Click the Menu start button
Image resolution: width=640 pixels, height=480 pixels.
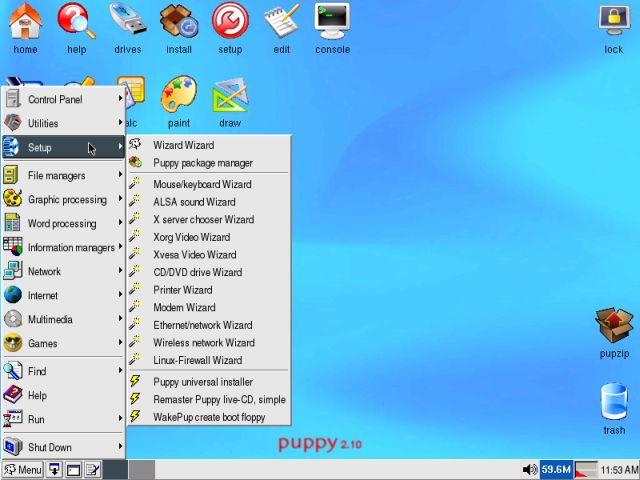coord(23,470)
